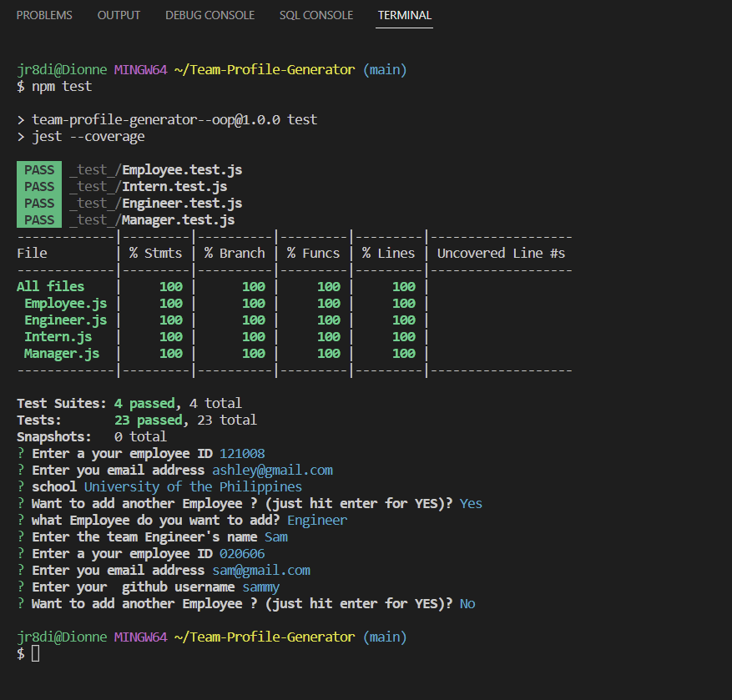This screenshot has width=732, height=700.
Task: Open the OUTPUT tab
Action: tap(119, 14)
